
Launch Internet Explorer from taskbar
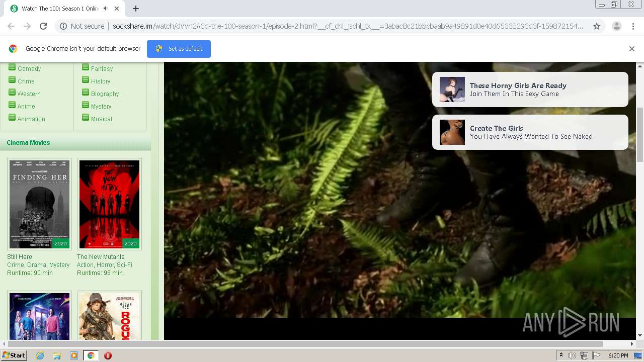click(x=40, y=355)
